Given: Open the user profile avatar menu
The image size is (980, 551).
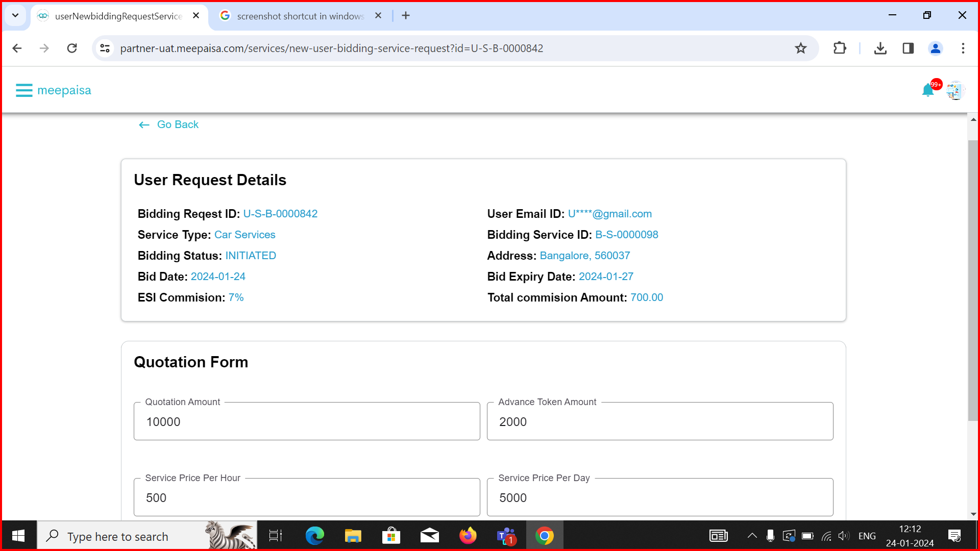Looking at the screenshot, I should point(955,91).
